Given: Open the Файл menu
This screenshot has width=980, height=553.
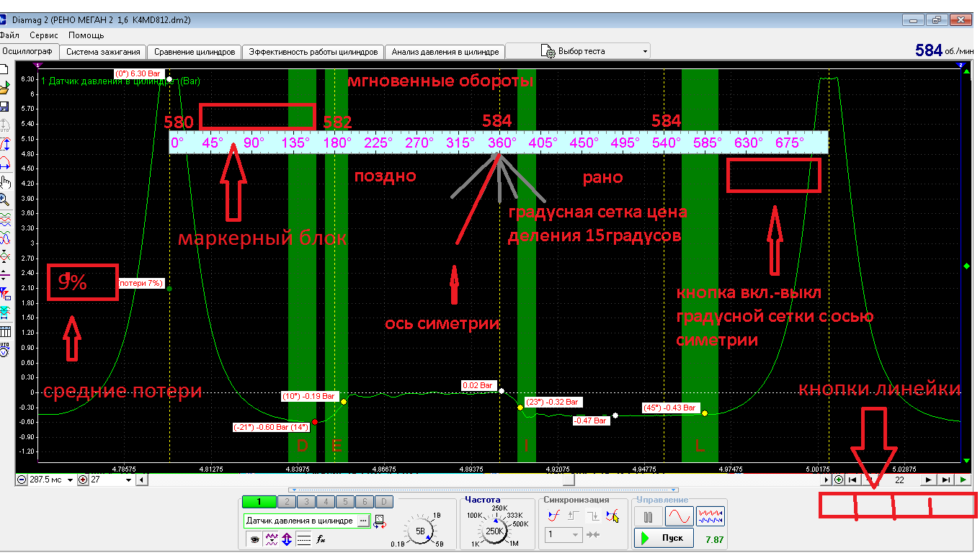Looking at the screenshot, I should pyautogui.click(x=9, y=35).
